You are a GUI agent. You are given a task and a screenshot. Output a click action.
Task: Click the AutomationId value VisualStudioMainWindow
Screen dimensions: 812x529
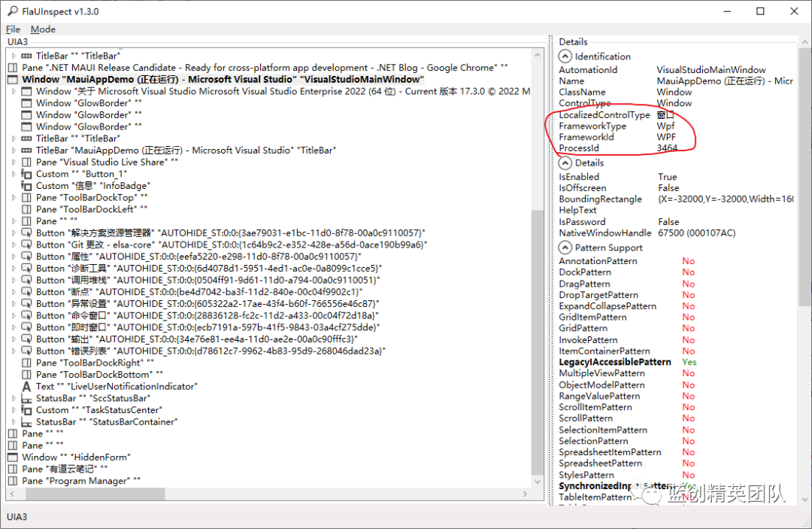(x=711, y=69)
